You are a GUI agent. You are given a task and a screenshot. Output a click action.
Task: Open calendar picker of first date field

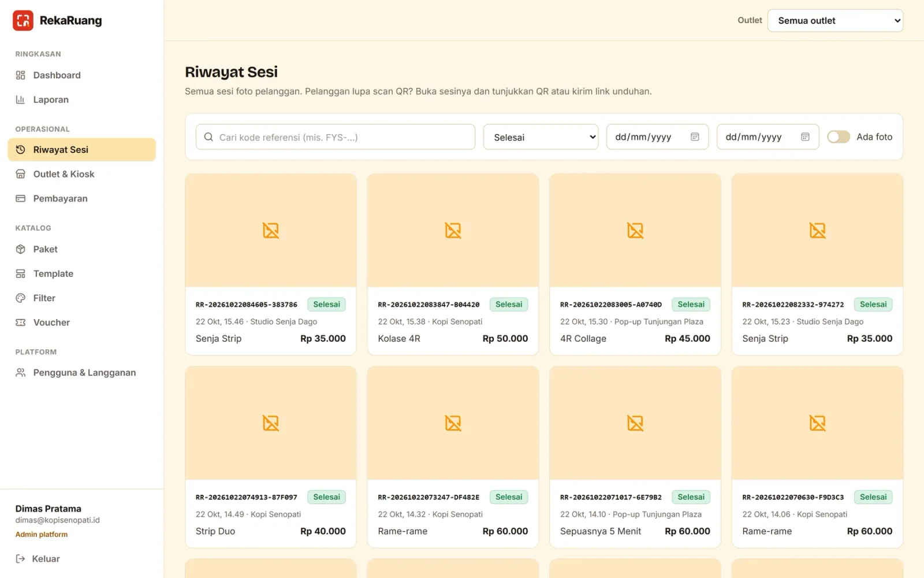coord(695,137)
